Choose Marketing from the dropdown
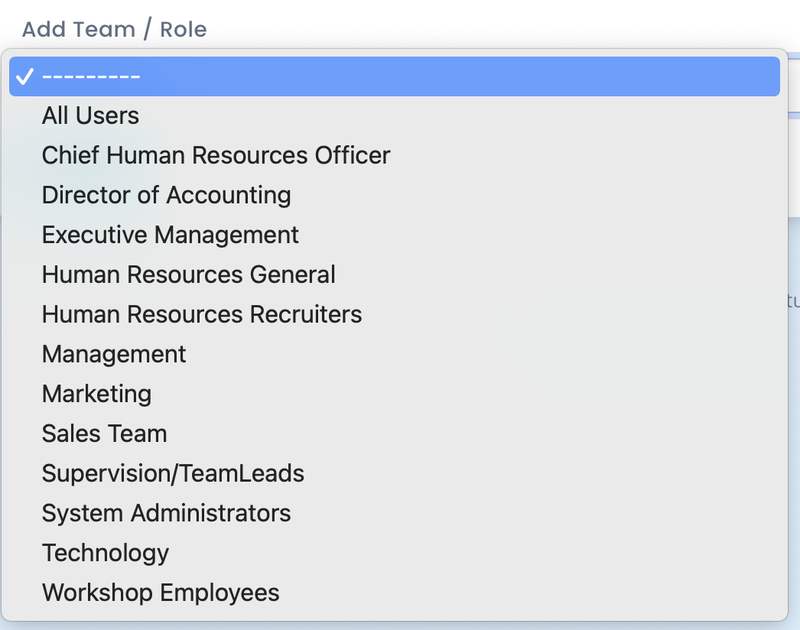800x630 pixels. click(x=96, y=394)
